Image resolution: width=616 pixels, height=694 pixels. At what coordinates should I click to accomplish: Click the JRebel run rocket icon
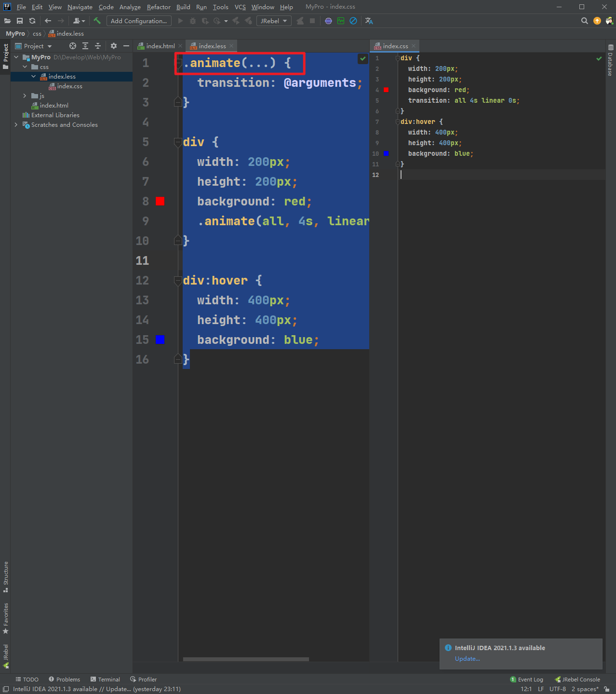(x=236, y=21)
